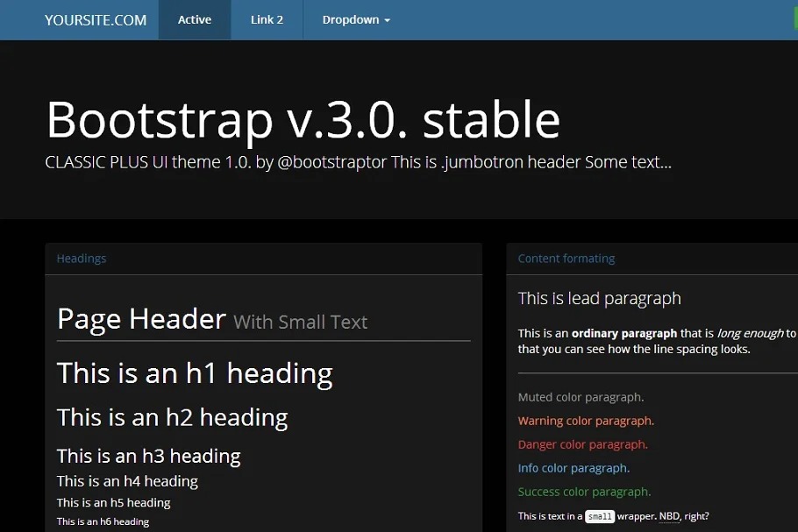Click the lead paragraph text
The width and height of the screenshot is (798, 532).
coord(599,299)
